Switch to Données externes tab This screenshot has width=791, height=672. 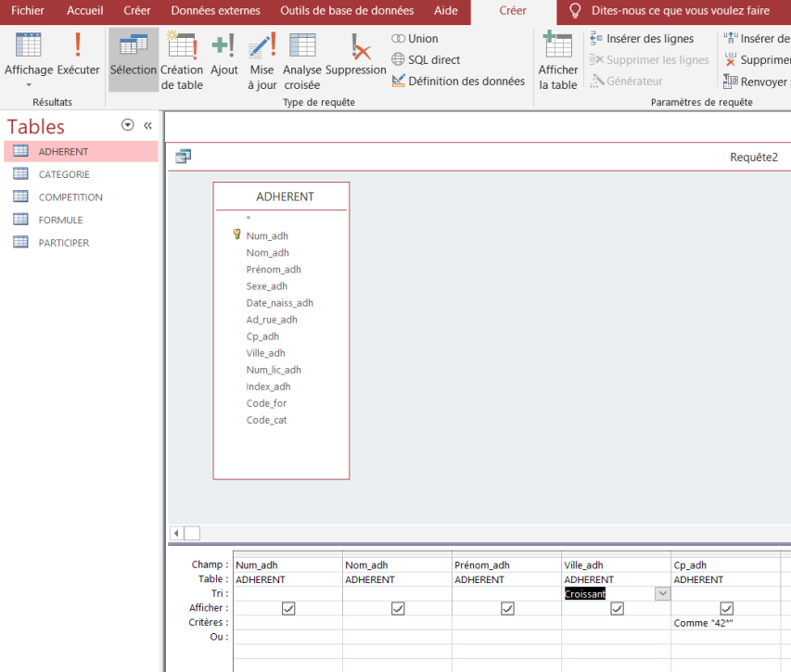click(215, 10)
